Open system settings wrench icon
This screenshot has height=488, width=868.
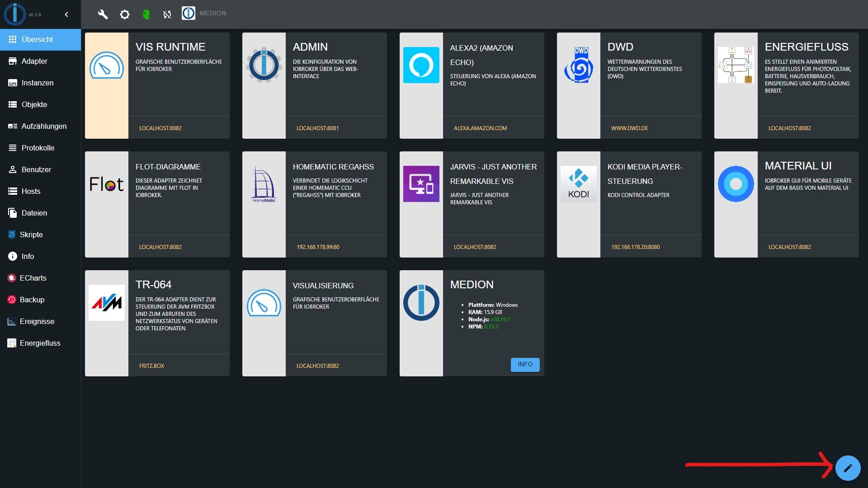(103, 14)
